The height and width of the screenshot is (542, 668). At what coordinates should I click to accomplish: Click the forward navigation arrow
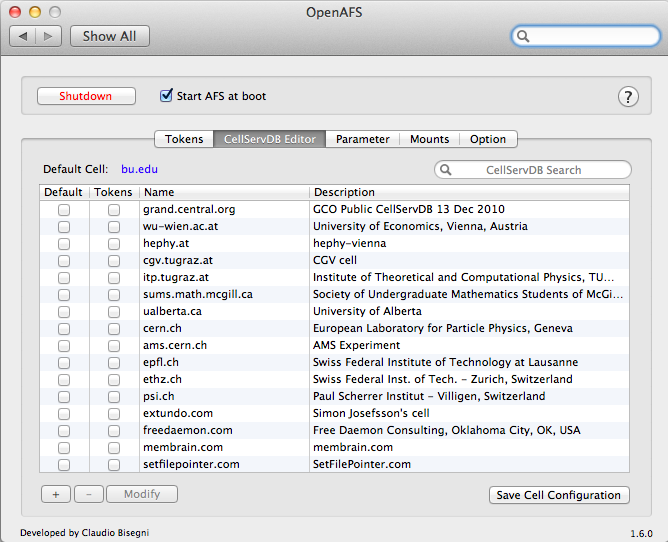coord(48,36)
